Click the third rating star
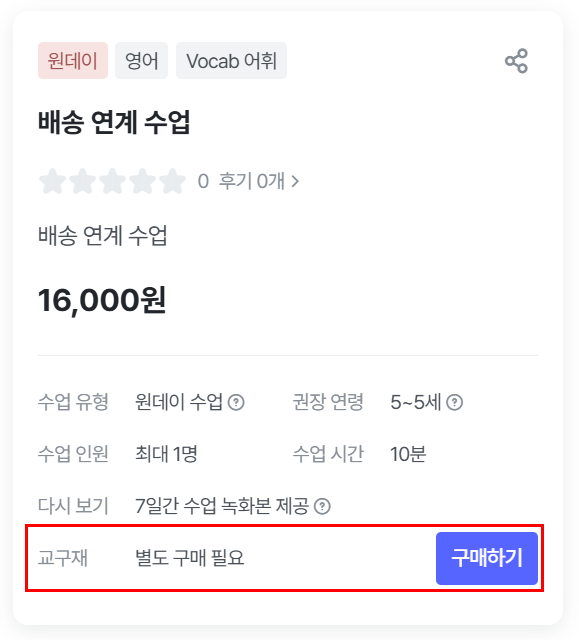Viewport: 579px width, 640px height. [113, 181]
